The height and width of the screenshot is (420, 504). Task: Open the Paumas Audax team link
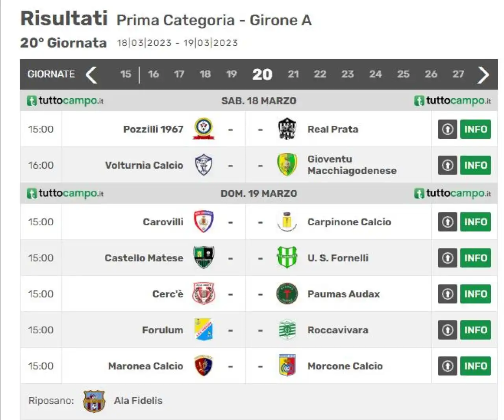click(x=343, y=294)
